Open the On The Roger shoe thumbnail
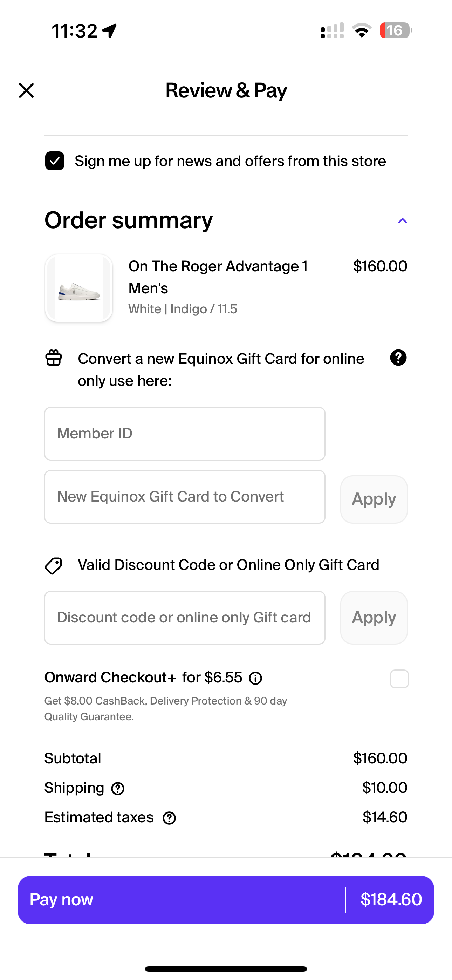 [x=79, y=288]
